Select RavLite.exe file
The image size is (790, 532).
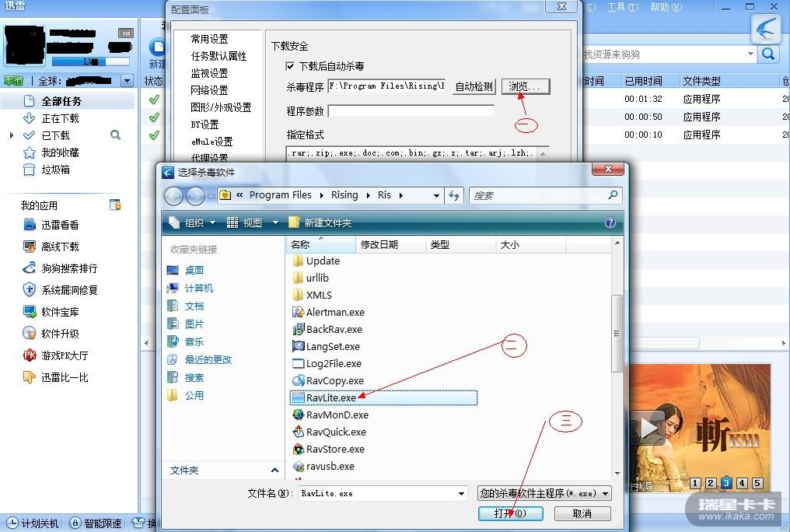(x=383, y=398)
